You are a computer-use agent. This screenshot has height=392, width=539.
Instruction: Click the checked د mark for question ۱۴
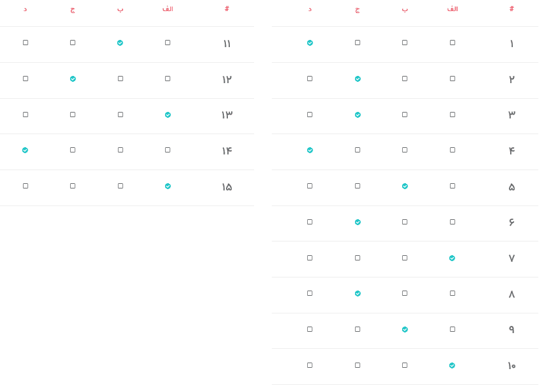click(x=25, y=151)
